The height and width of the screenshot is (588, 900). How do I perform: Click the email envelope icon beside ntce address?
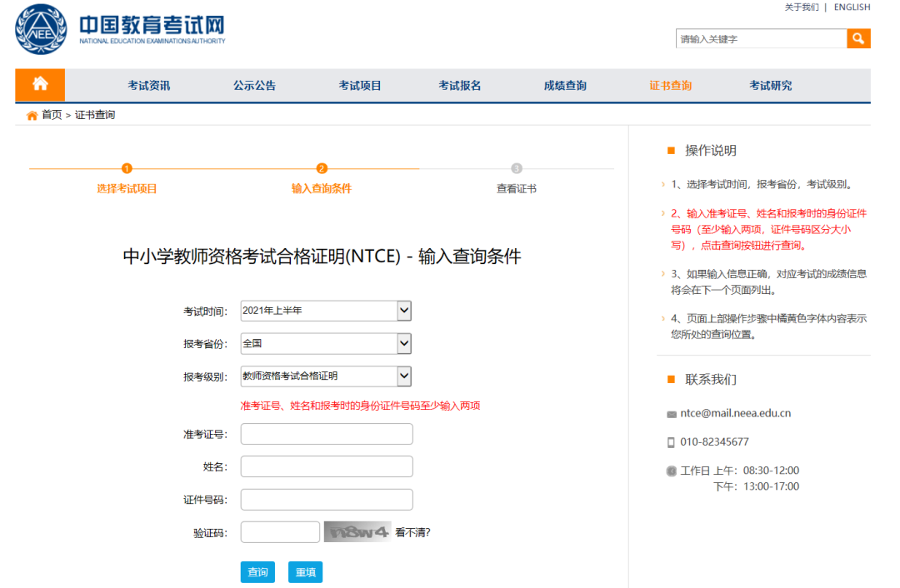pos(672,414)
